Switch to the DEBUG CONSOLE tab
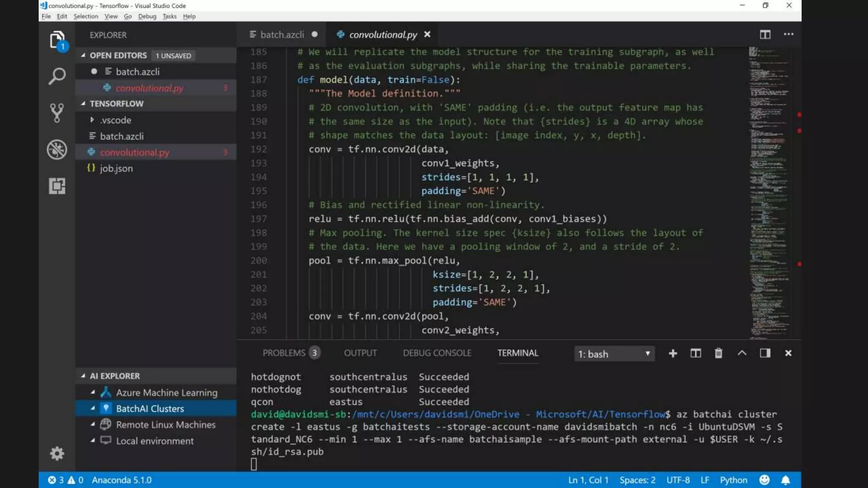This screenshot has width=868, height=488. pyautogui.click(x=437, y=353)
